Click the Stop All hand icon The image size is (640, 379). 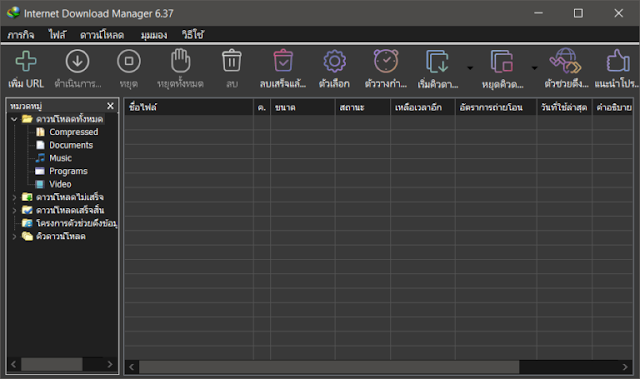coord(180,61)
